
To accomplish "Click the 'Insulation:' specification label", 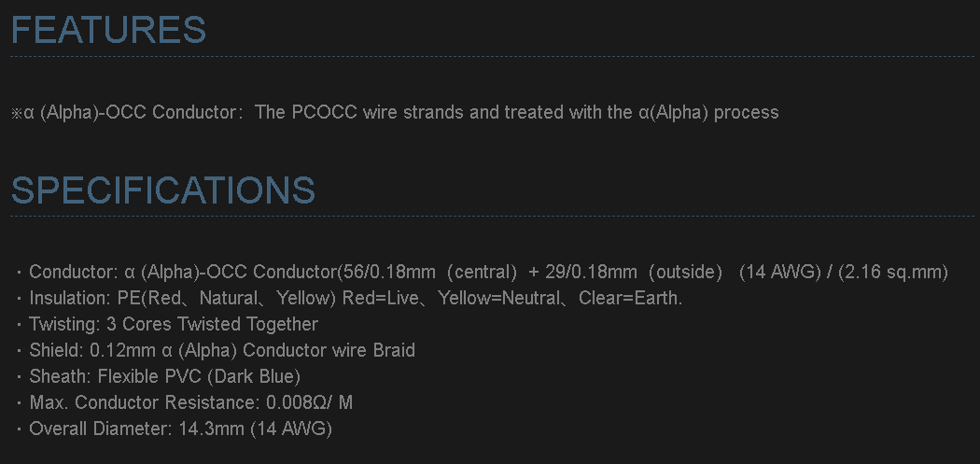I will [70, 299].
